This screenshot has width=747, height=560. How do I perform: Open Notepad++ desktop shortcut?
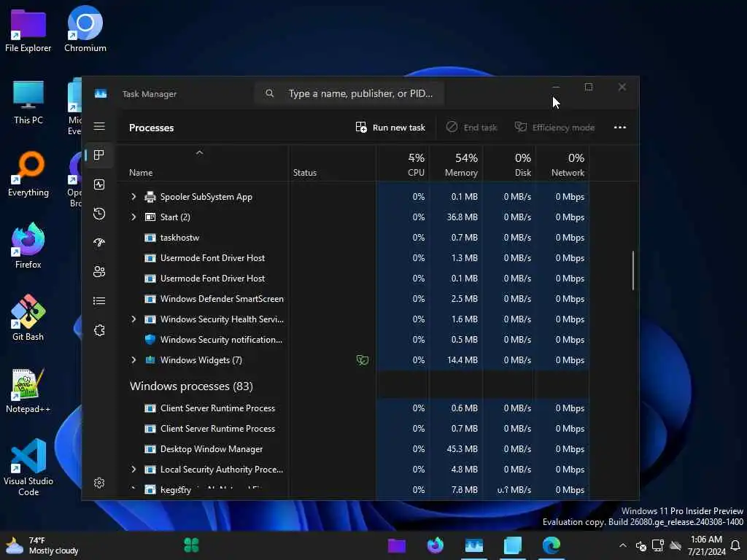click(x=28, y=391)
